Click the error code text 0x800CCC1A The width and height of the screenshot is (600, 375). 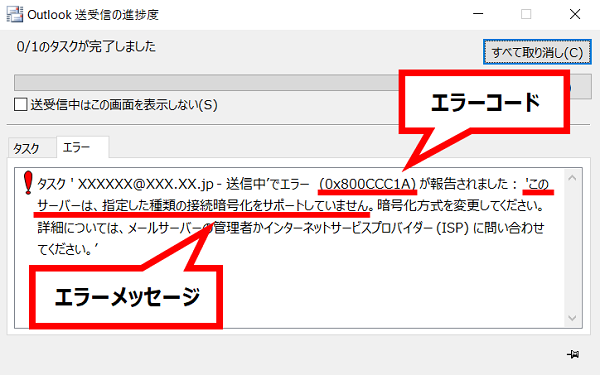pos(368,184)
